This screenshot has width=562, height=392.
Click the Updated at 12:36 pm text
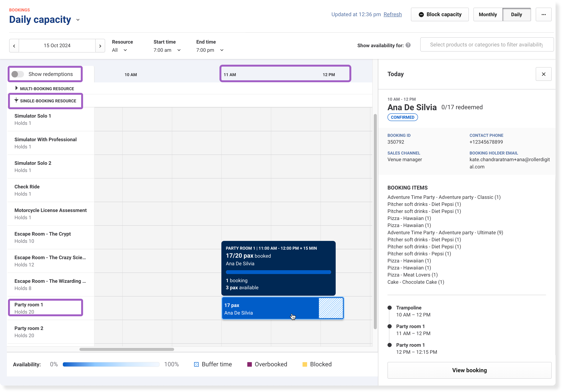(356, 14)
